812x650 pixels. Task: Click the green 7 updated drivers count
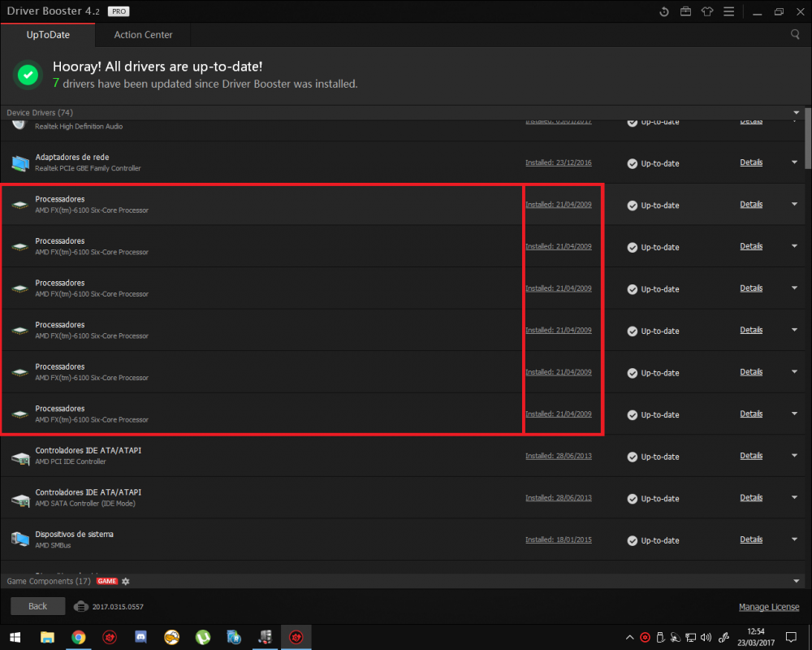click(x=56, y=83)
